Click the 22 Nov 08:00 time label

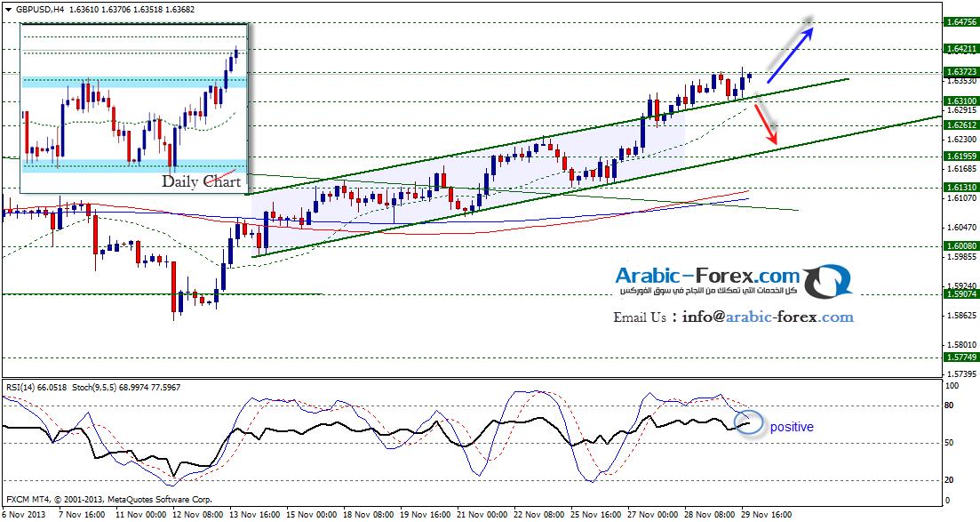pyautogui.click(x=538, y=515)
